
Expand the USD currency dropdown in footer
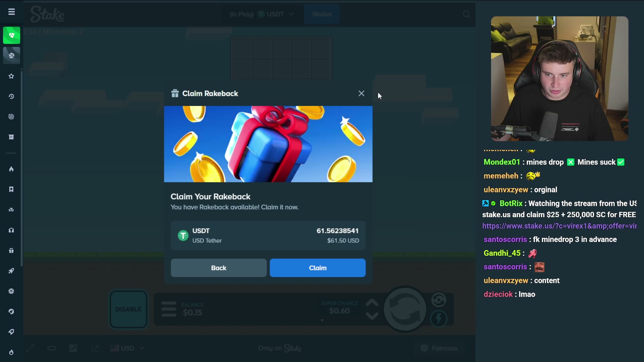127,348
